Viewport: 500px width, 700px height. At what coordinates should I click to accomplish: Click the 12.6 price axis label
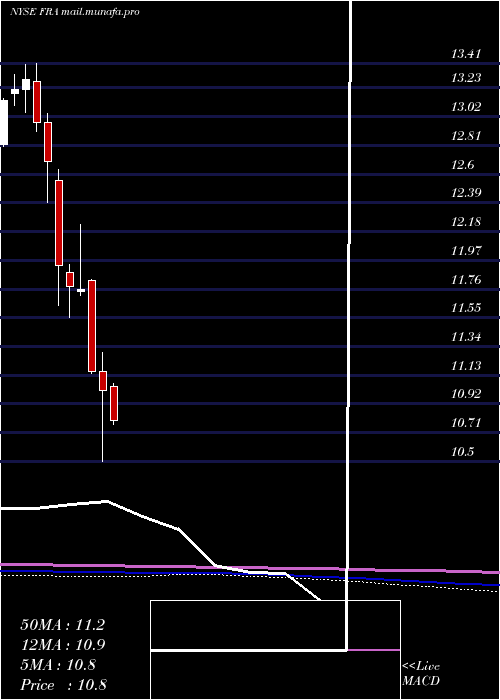[462, 165]
